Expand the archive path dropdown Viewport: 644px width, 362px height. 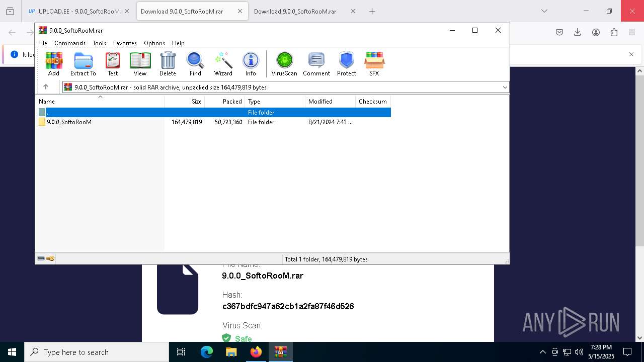pyautogui.click(x=505, y=87)
